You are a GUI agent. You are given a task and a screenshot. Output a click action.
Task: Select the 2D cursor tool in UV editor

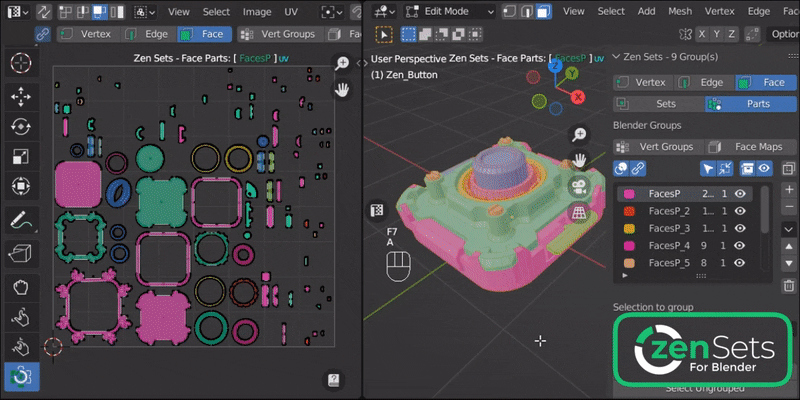point(21,64)
